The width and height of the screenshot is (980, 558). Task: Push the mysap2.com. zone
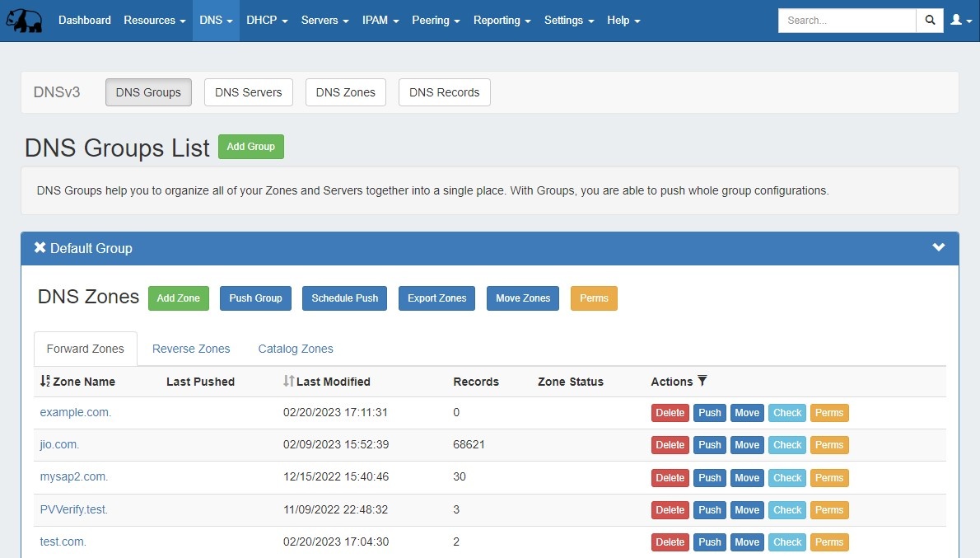(709, 478)
